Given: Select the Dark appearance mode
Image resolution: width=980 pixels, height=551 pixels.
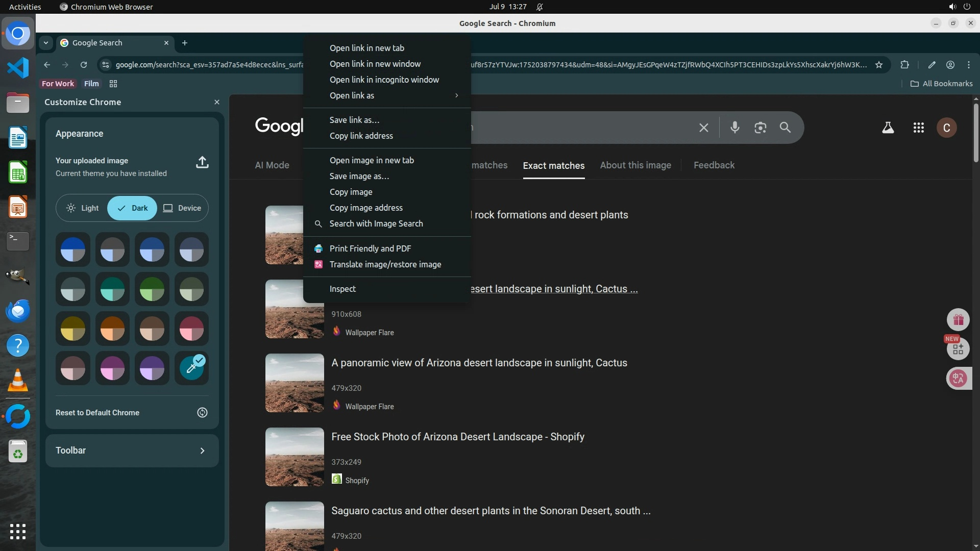Looking at the screenshot, I should pyautogui.click(x=132, y=208).
